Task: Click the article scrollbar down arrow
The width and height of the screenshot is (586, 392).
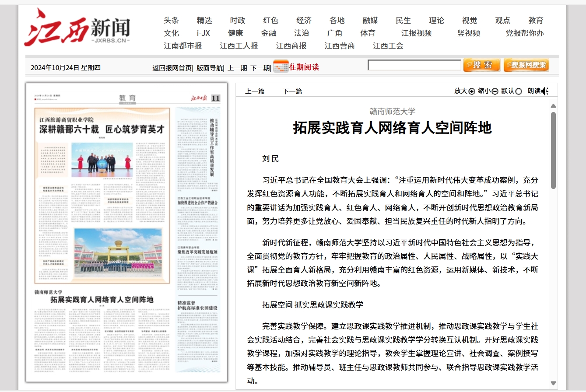Action: coord(553,384)
